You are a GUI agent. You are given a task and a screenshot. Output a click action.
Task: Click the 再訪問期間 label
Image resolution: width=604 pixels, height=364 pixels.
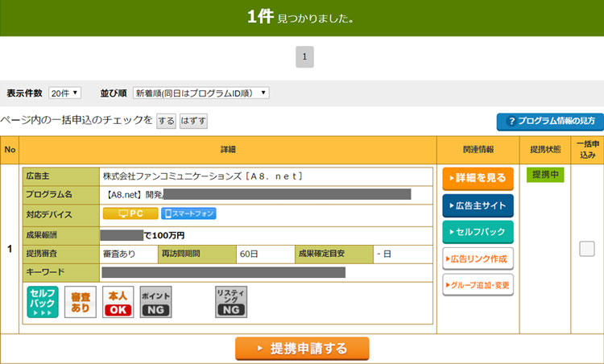coord(197,254)
